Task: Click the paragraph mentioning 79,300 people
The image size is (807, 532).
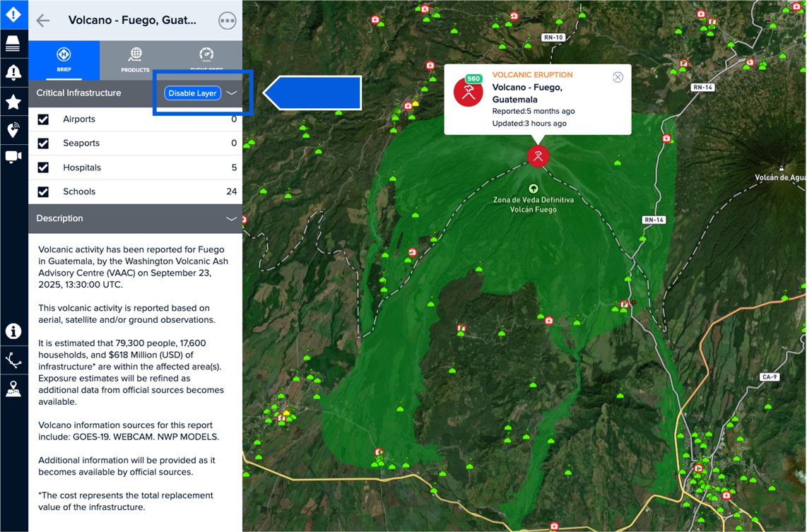Action: coord(131,372)
